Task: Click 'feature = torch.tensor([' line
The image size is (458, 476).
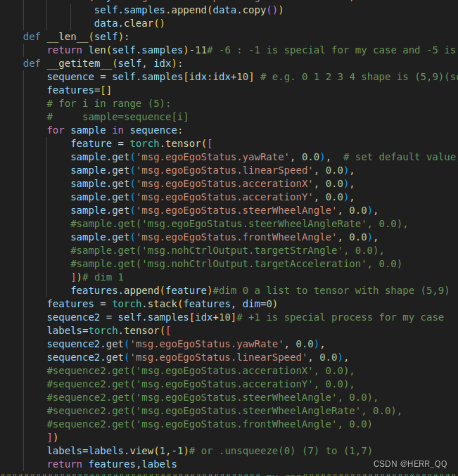Action: click(141, 143)
